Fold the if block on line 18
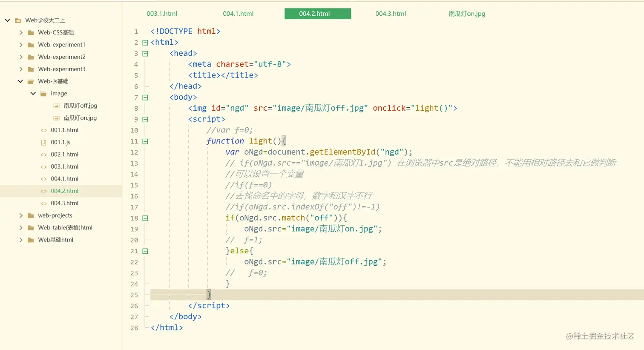Viewport: 644px width, 350px height. point(145,218)
